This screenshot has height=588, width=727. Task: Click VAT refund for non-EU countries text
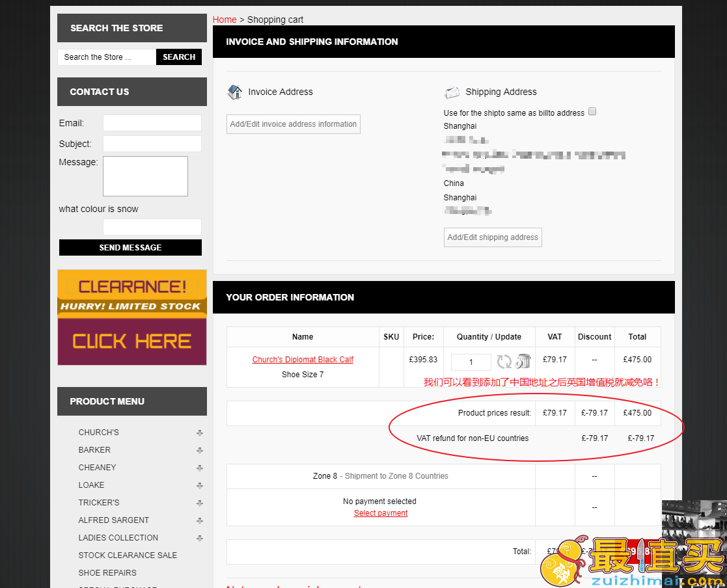click(473, 438)
